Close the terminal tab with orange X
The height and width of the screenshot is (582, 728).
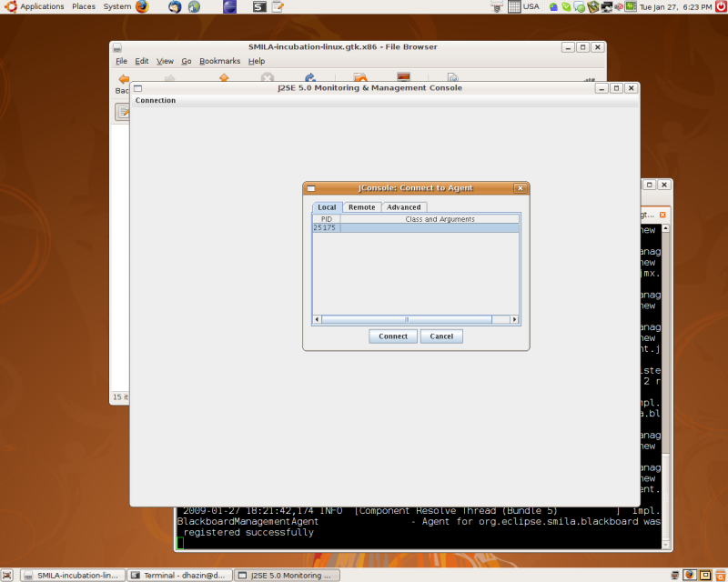pos(662,215)
